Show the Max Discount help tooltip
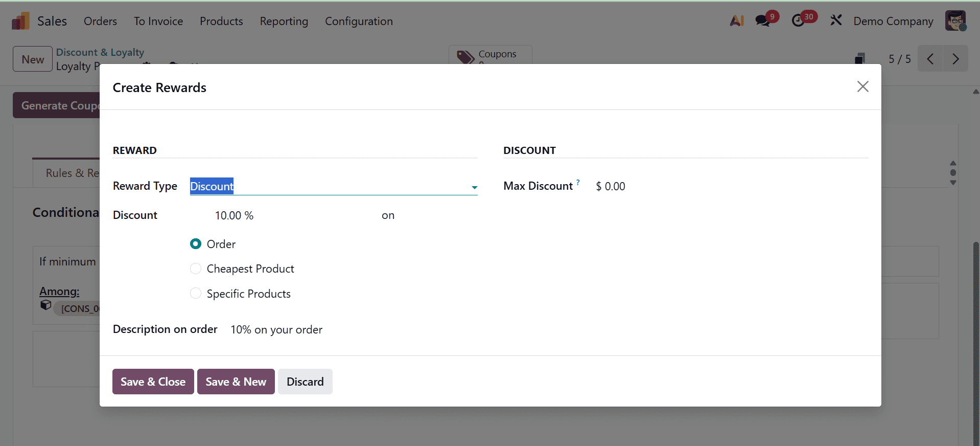980x446 pixels. click(578, 182)
